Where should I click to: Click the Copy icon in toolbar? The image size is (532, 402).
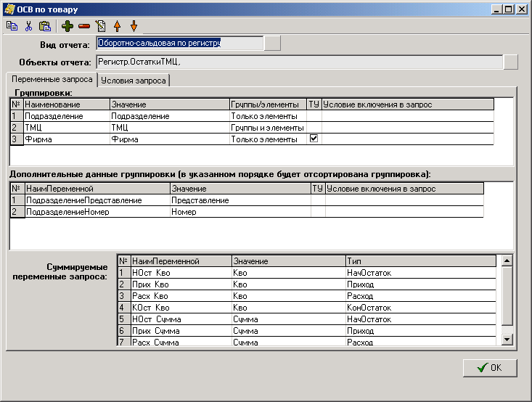(x=12, y=26)
